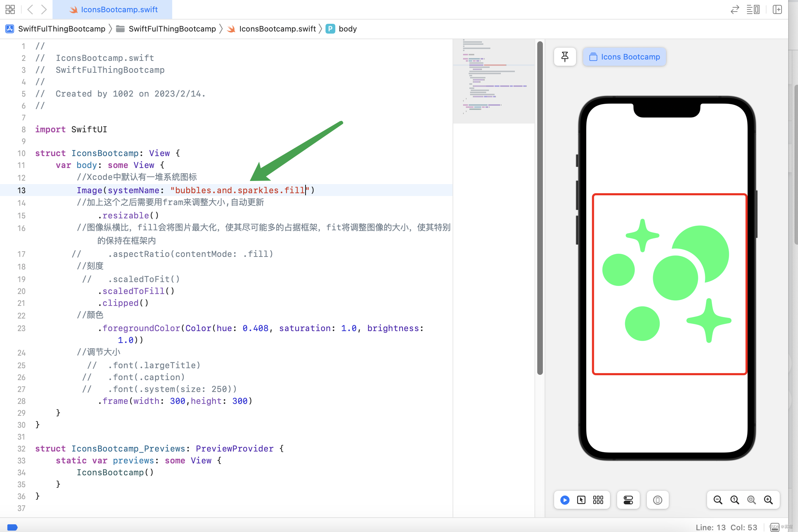
Task: Toggle zoom out in preview controls
Action: (x=717, y=500)
